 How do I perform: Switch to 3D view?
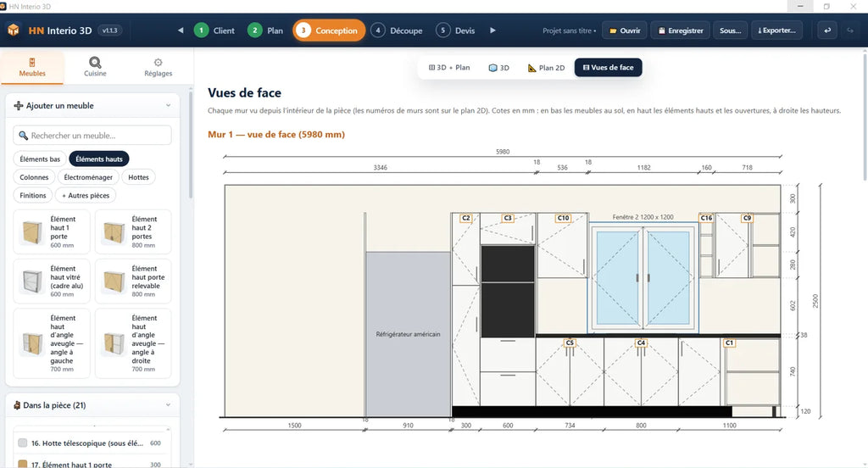[x=498, y=68]
